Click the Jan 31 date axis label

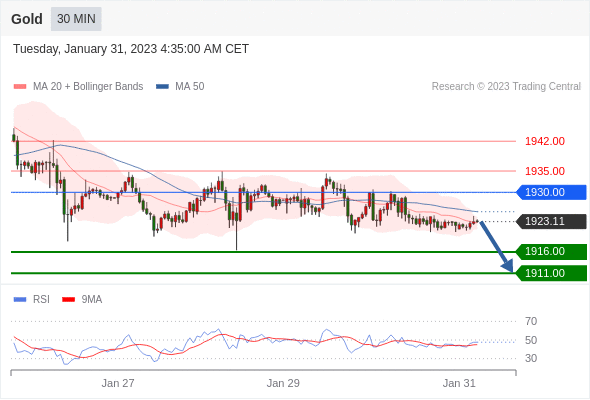tap(459, 383)
